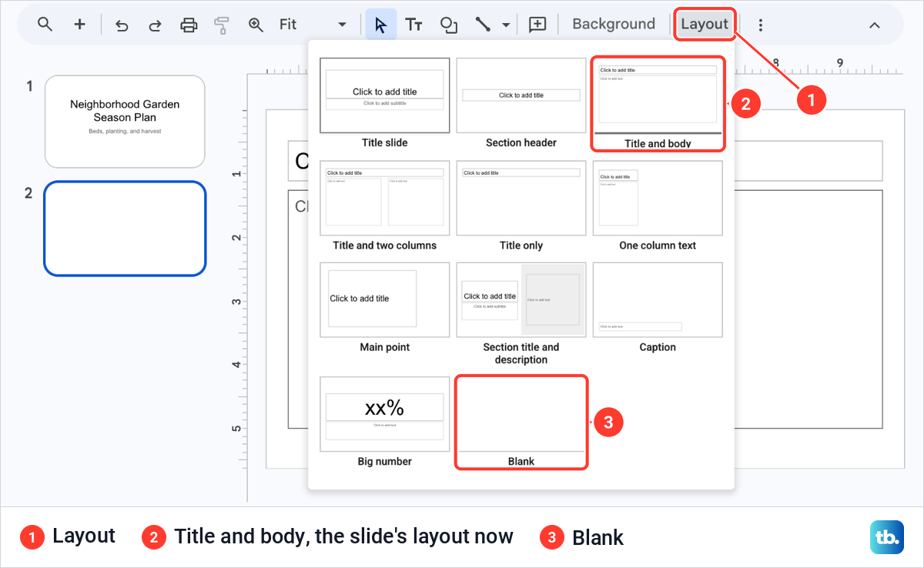The image size is (924, 568).
Task: Select the text box tool
Action: [x=414, y=25]
